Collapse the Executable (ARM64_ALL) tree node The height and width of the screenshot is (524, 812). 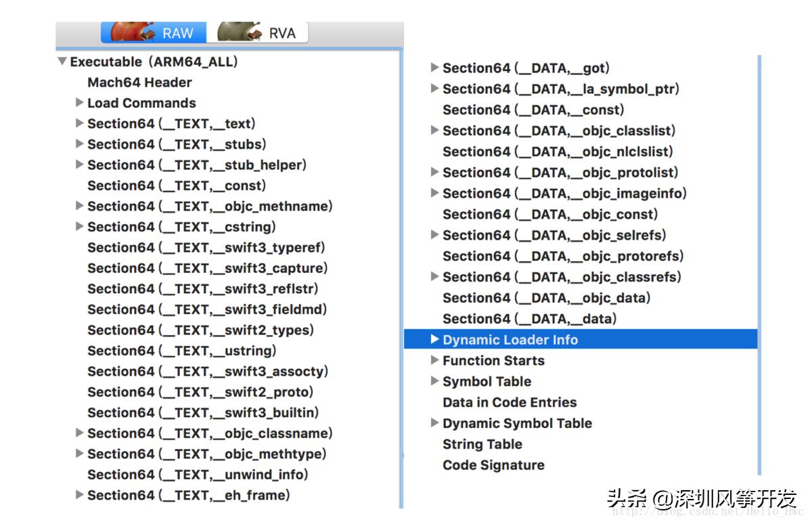(62, 62)
